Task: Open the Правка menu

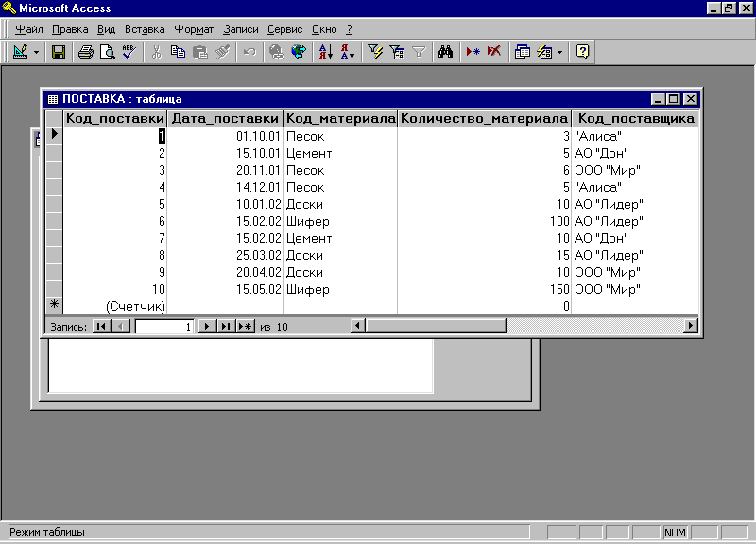Action: pos(70,29)
